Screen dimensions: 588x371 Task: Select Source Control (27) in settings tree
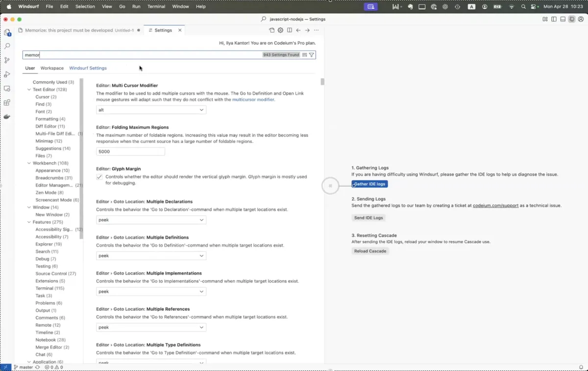[55, 274]
